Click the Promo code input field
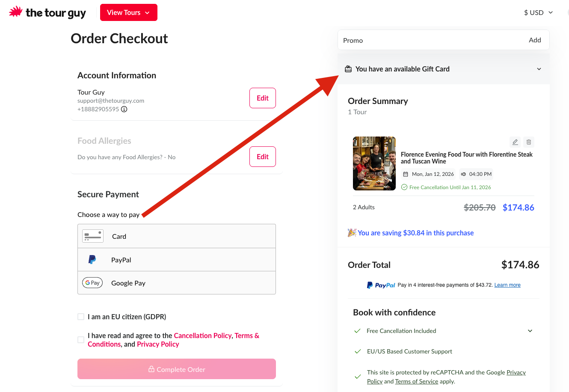 pyautogui.click(x=428, y=40)
